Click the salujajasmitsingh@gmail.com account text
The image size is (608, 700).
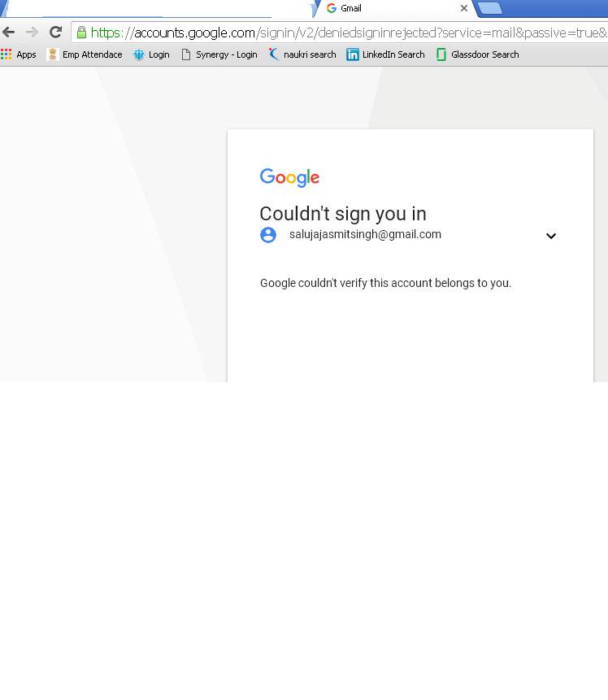[365, 234]
